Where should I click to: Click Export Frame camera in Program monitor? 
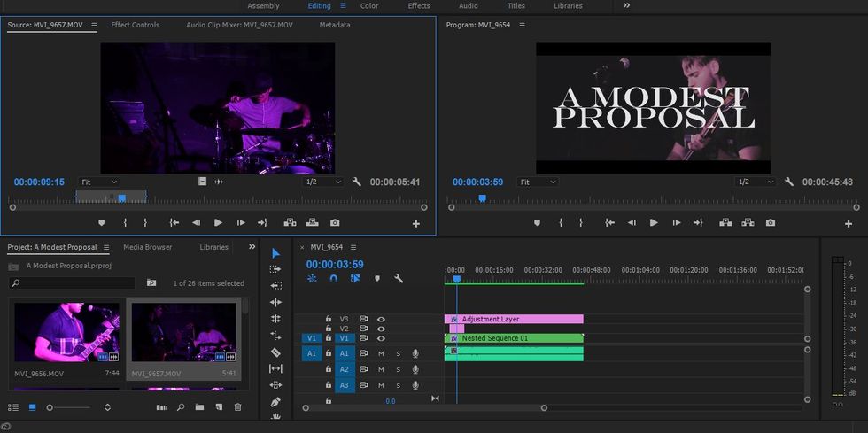[771, 223]
